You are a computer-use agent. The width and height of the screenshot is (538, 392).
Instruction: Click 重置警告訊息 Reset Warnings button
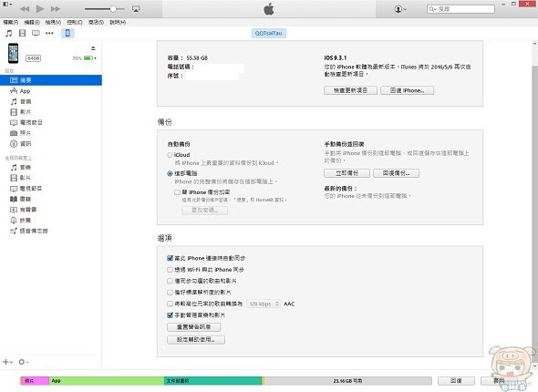(193, 327)
